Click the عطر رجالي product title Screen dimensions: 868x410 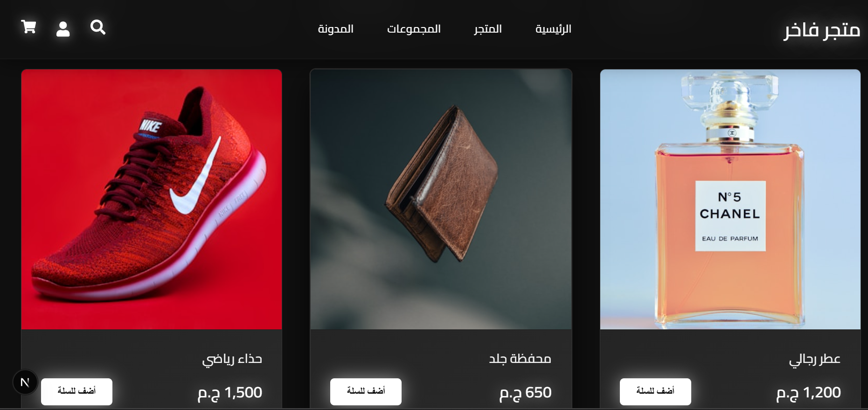pos(814,359)
